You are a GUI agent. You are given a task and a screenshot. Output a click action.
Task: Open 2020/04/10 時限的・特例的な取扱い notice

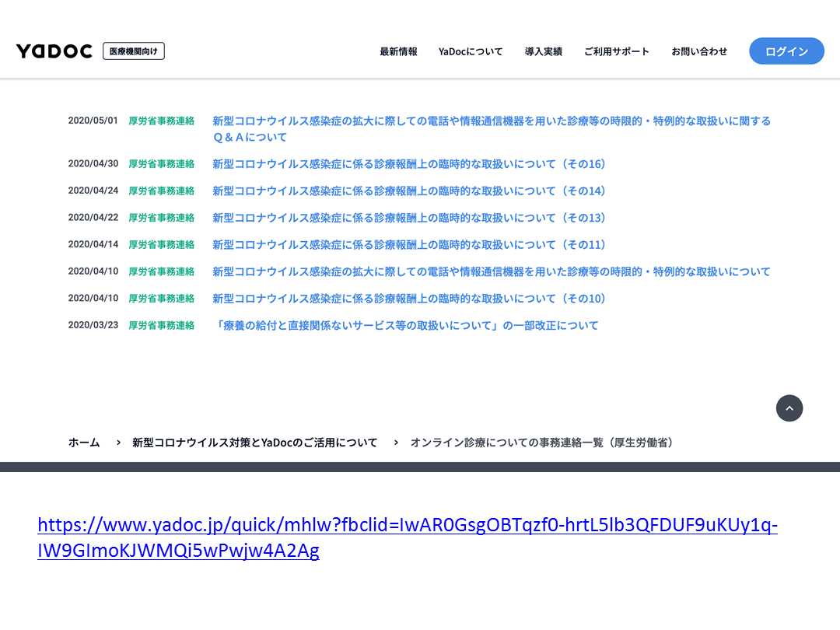tap(491, 272)
